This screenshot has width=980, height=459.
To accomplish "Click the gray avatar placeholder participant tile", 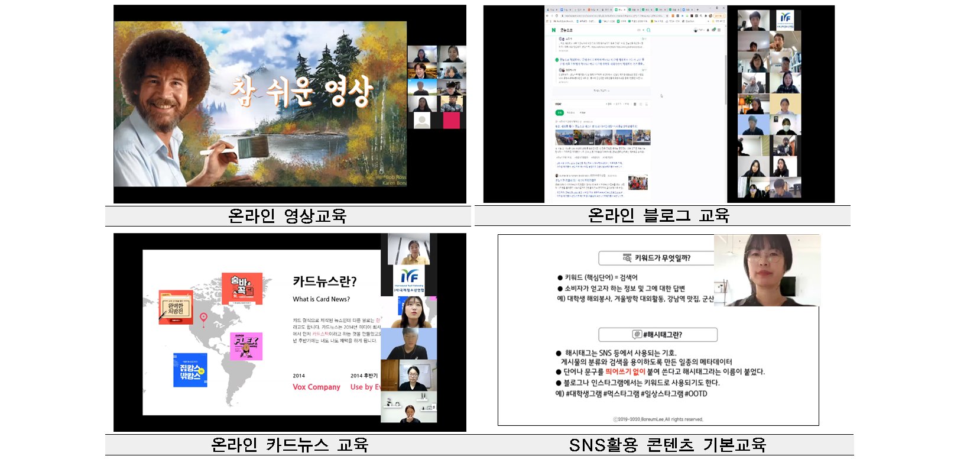I will pos(422,121).
